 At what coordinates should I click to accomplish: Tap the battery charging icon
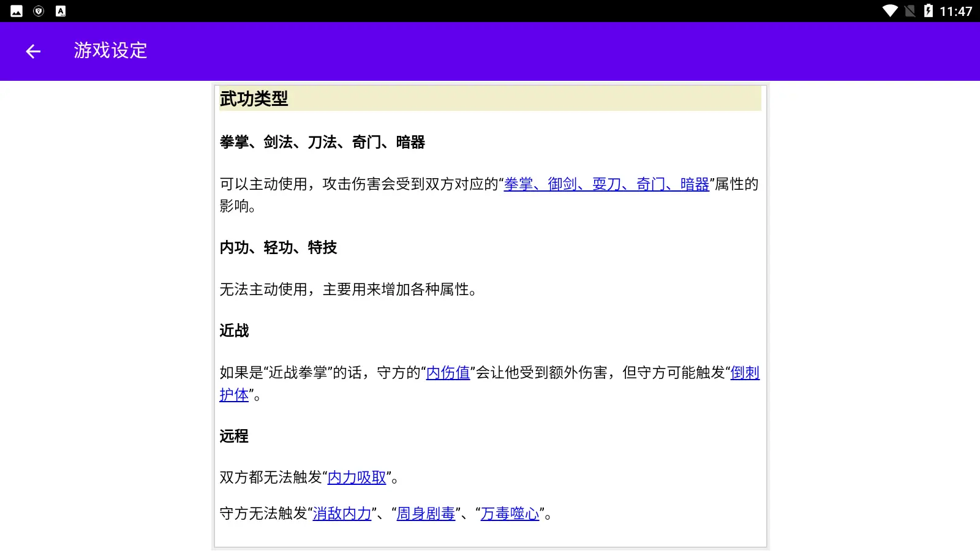929,11
